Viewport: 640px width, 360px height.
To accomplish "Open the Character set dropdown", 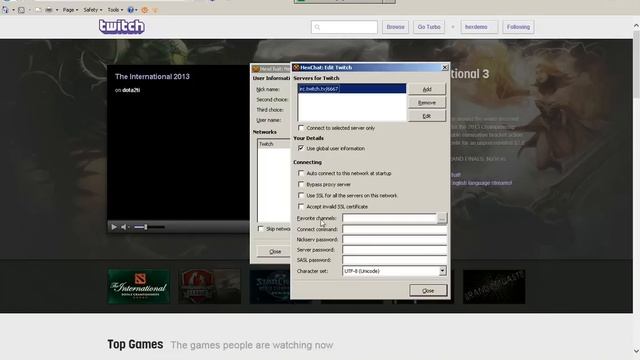I will pyautogui.click(x=442, y=271).
